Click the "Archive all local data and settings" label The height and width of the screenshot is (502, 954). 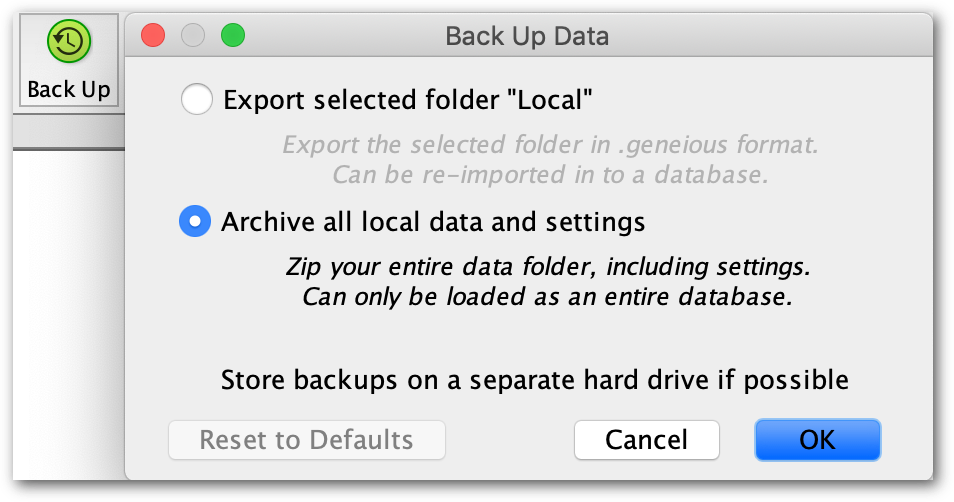point(433,222)
